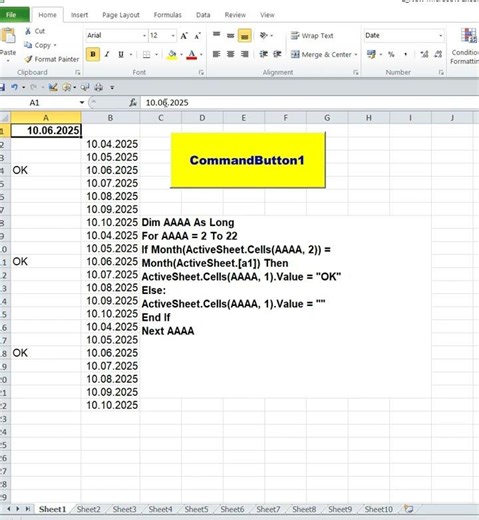Toggle Italic formatting
The height and width of the screenshot is (520, 479).
click(x=107, y=54)
